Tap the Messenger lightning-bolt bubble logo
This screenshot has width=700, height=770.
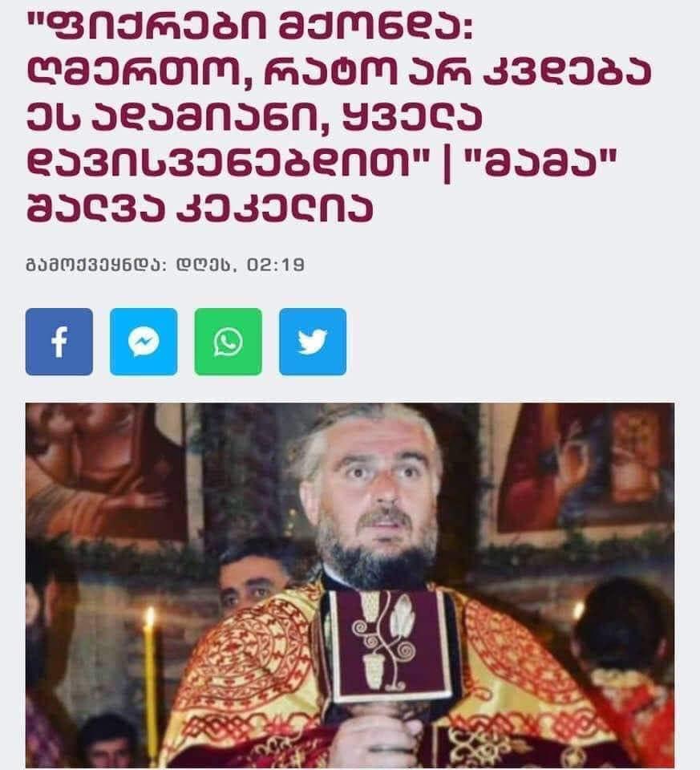tap(144, 342)
